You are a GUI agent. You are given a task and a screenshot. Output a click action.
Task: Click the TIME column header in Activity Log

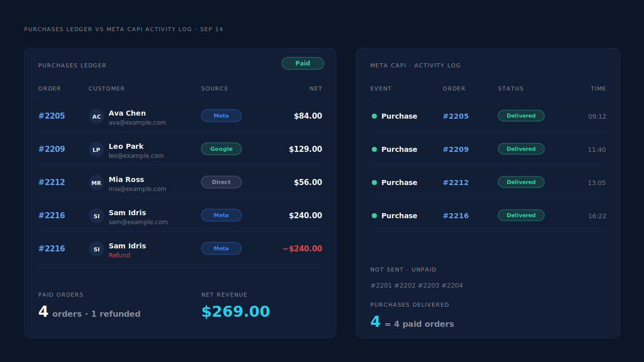[599, 88]
